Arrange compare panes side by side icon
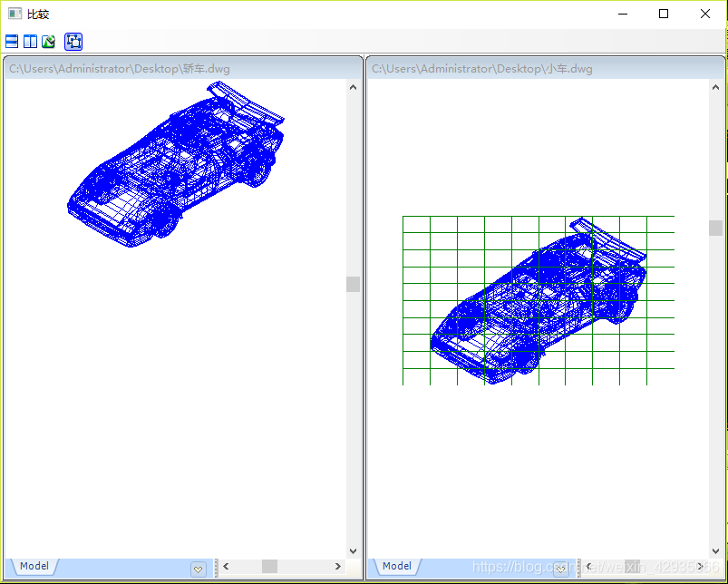The width and height of the screenshot is (728, 584). (30, 42)
